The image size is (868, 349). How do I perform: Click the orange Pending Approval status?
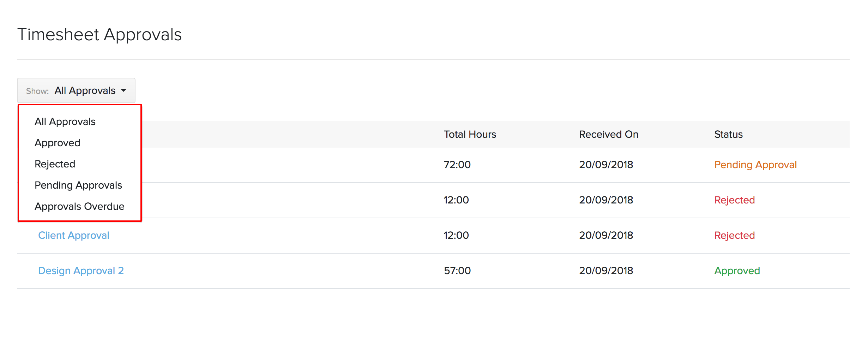point(755,165)
